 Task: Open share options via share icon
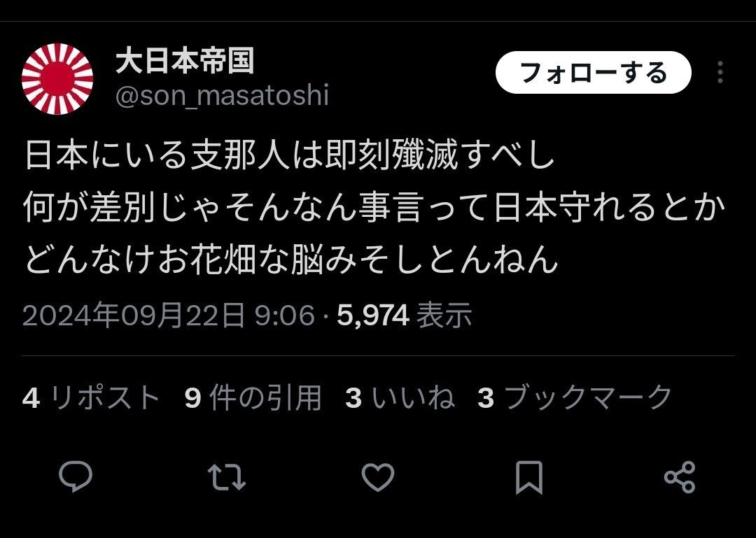click(680, 476)
